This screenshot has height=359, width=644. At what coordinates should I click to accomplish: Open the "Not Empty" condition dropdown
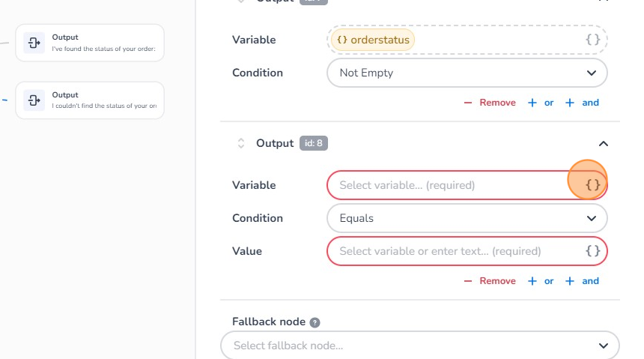click(467, 73)
